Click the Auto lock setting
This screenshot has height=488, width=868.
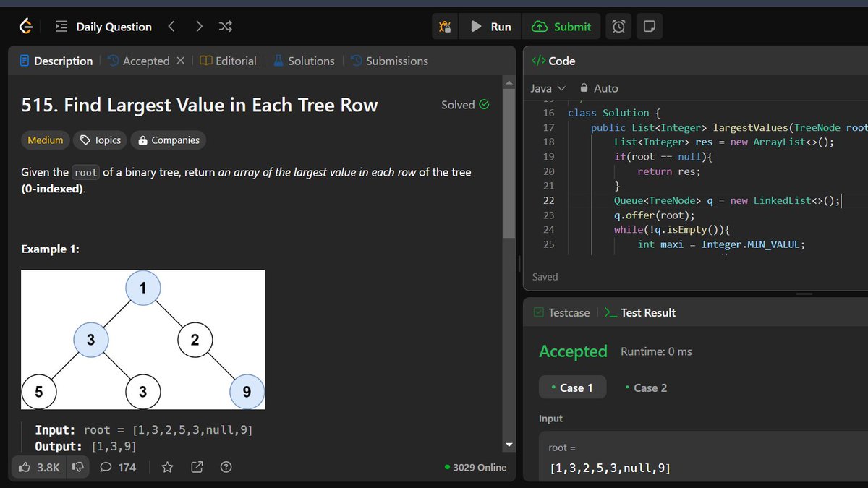pyautogui.click(x=599, y=88)
